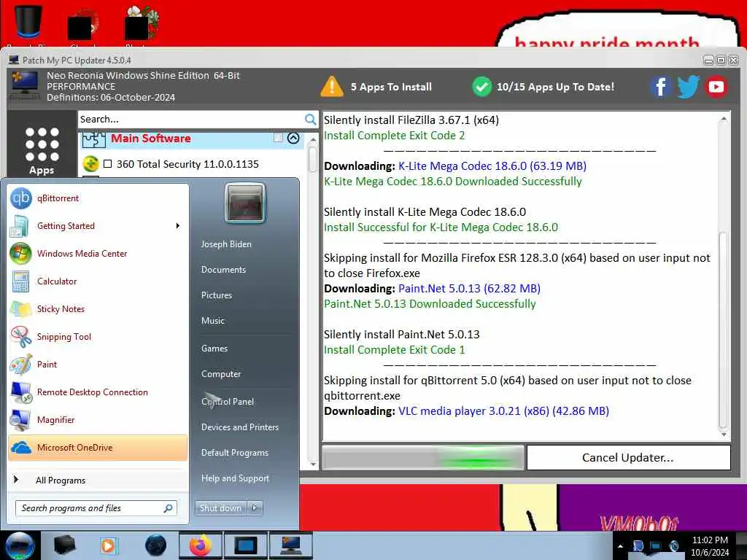This screenshot has width=747, height=560.
Task: Expand the Getting Started submenu arrow
Action: click(178, 226)
